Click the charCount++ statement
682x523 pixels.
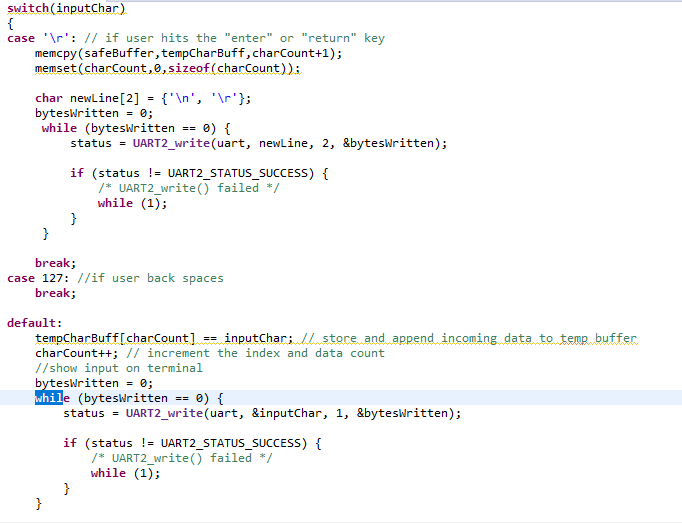click(77, 353)
